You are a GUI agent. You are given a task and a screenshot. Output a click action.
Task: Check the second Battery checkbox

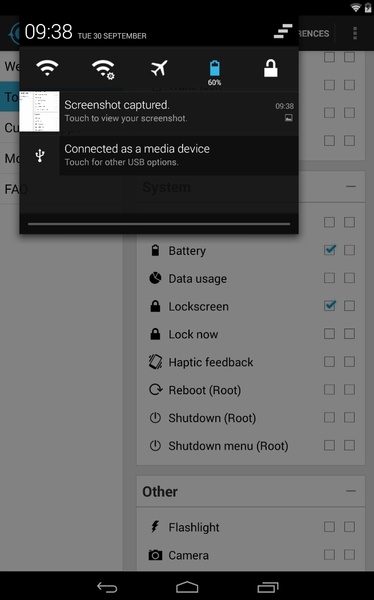pos(349,250)
